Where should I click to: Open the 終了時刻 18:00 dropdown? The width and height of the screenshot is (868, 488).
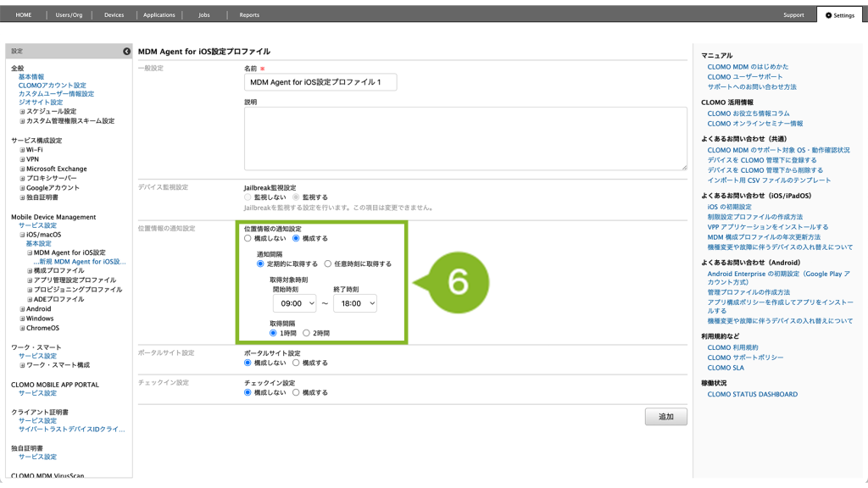pyautogui.click(x=355, y=303)
